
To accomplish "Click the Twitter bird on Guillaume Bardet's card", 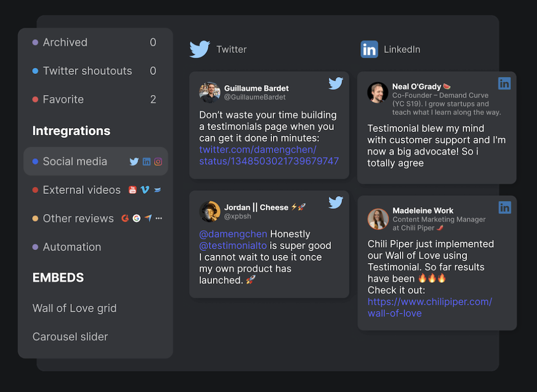I will [x=335, y=83].
